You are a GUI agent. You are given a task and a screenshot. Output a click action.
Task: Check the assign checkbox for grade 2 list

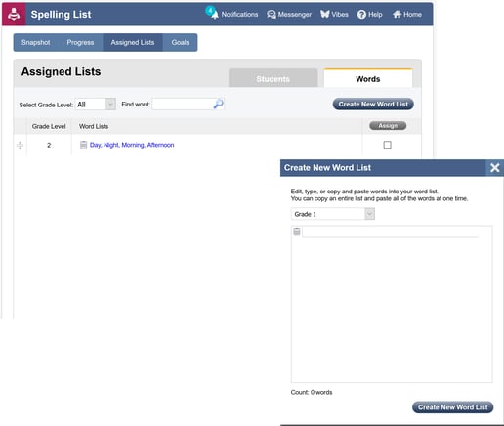pos(387,145)
